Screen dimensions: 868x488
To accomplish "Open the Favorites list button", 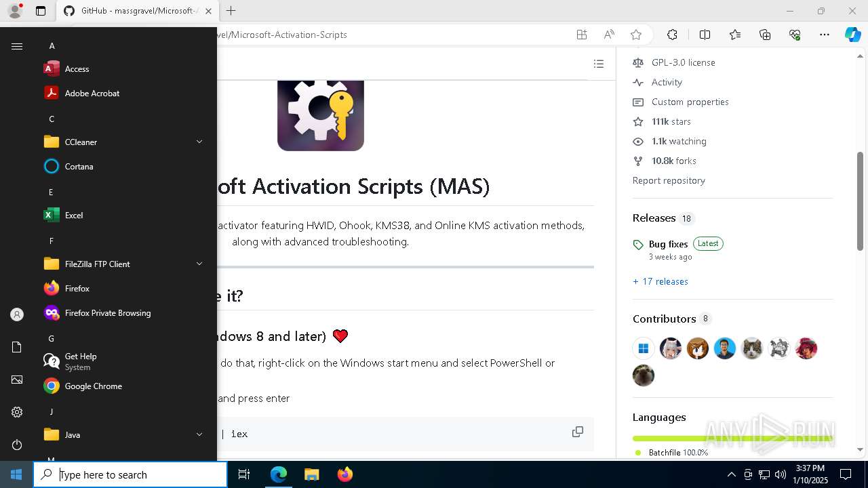I will coord(735,35).
